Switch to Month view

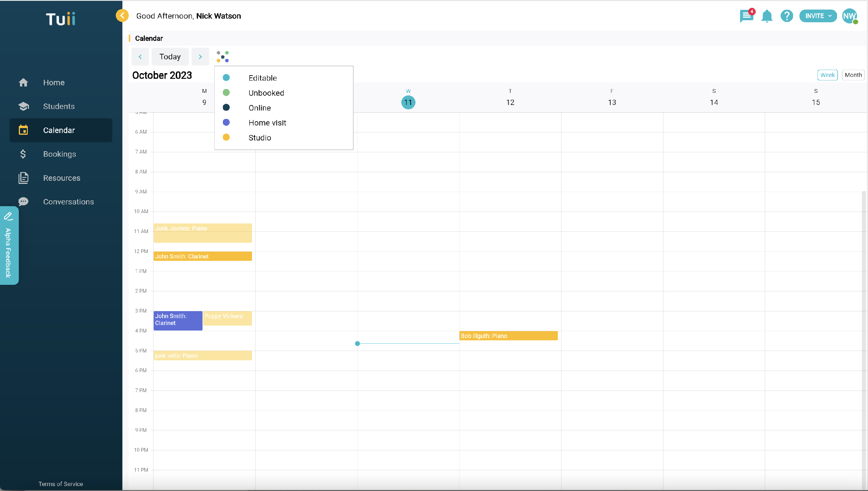point(853,75)
